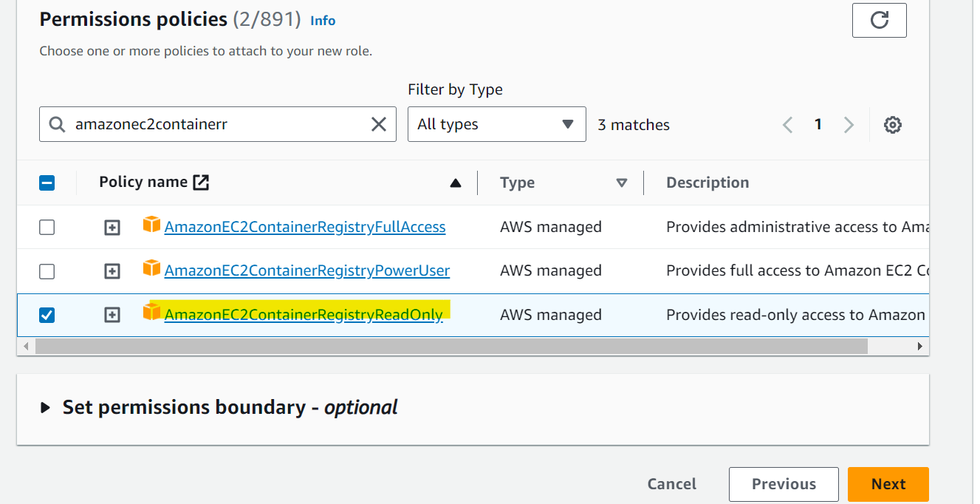The width and height of the screenshot is (980, 504).
Task: Sort by Type column arrow
Action: [622, 183]
